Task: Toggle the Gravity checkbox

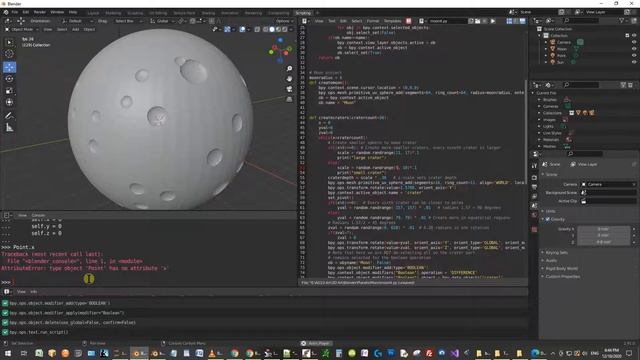Action: tap(548, 219)
